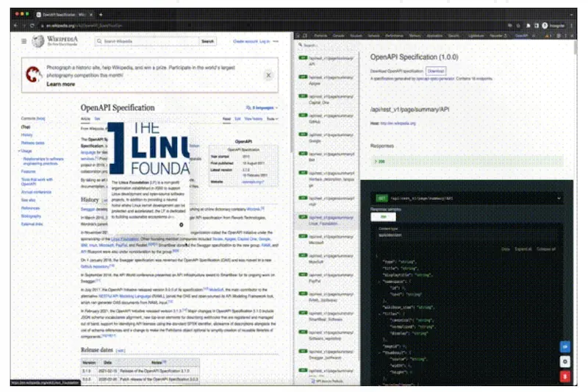Select GET /page/summary/GitHub endpoint
The width and height of the screenshot is (588, 392).
pyautogui.click(x=326, y=118)
